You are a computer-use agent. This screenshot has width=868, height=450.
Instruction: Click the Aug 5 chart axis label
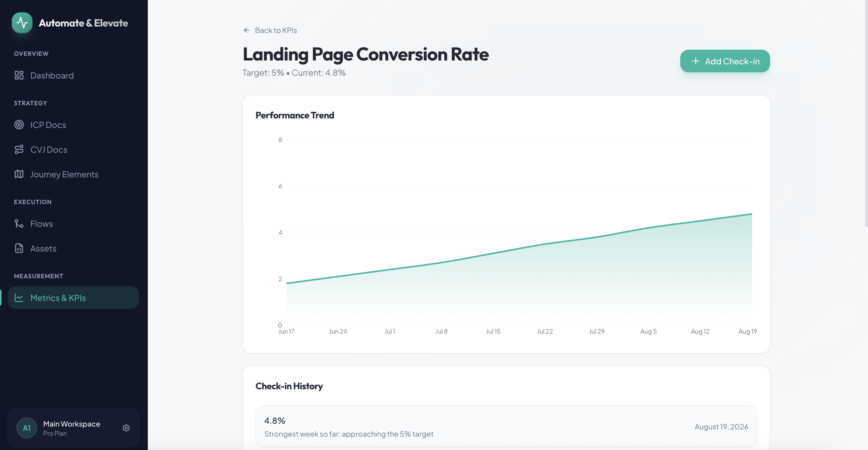click(x=648, y=331)
